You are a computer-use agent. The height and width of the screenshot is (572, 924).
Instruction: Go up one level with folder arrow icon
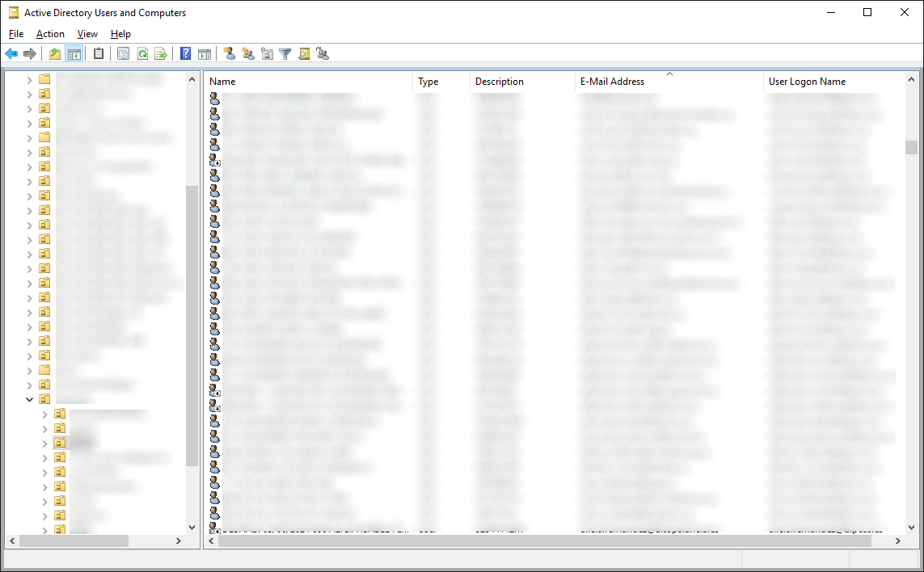click(x=55, y=54)
